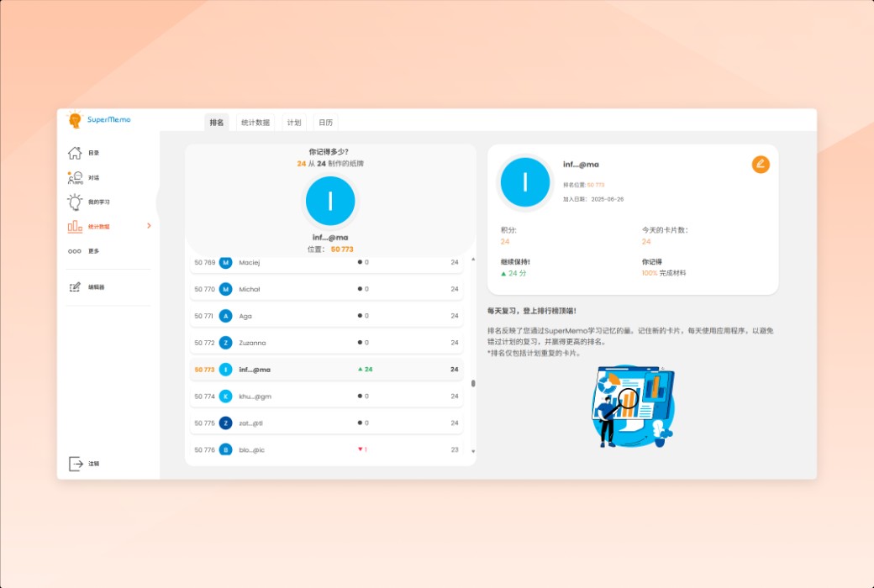874x588 pixels.
Task: Select the 计划 tab
Action: [x=293, y=122]
